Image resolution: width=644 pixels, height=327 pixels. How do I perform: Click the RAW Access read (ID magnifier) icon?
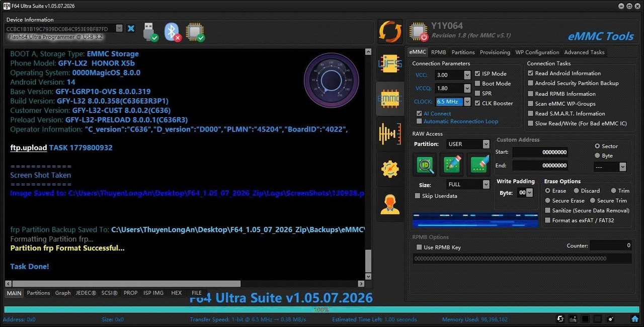[x=424, y=165]
